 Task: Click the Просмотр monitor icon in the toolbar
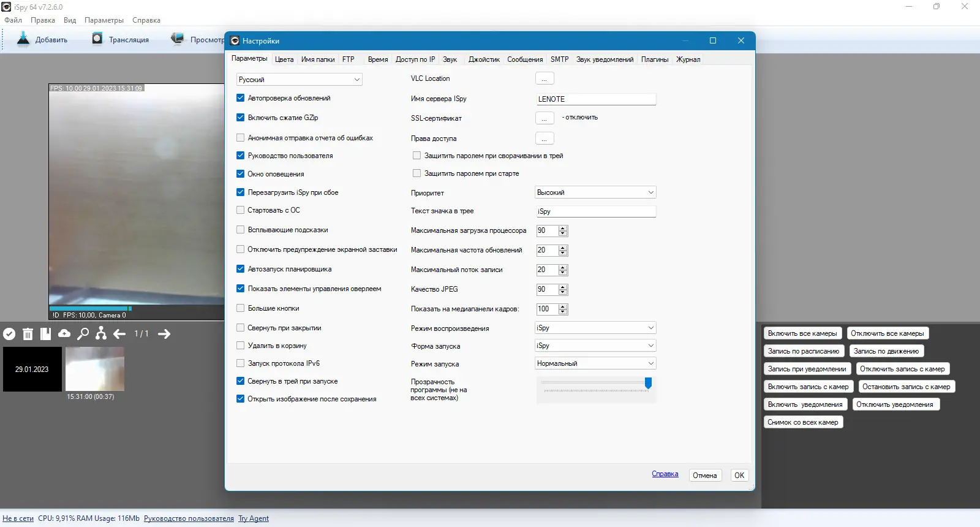tap(178, 39)
